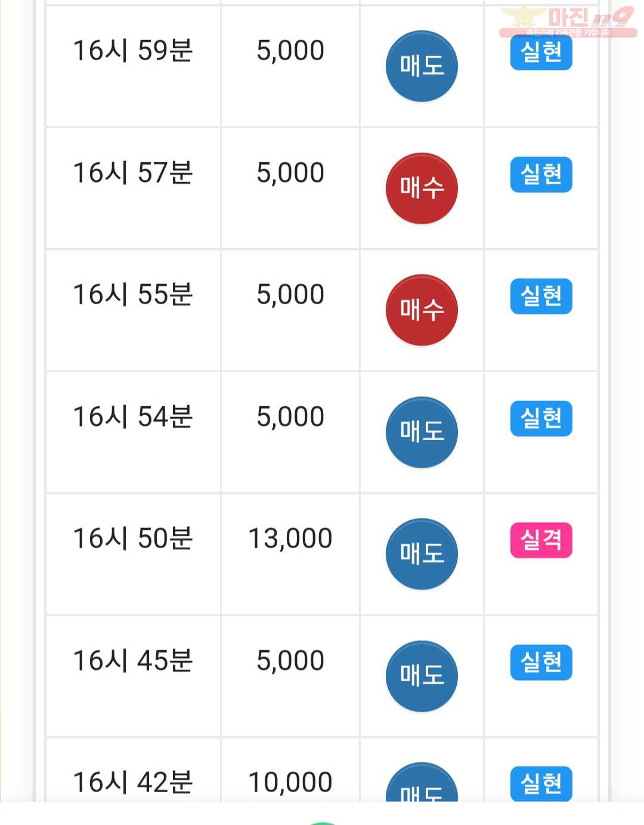The image size is (644, 825).
Task: Select the 10,000 amount cell
Action: click(290, 782)
